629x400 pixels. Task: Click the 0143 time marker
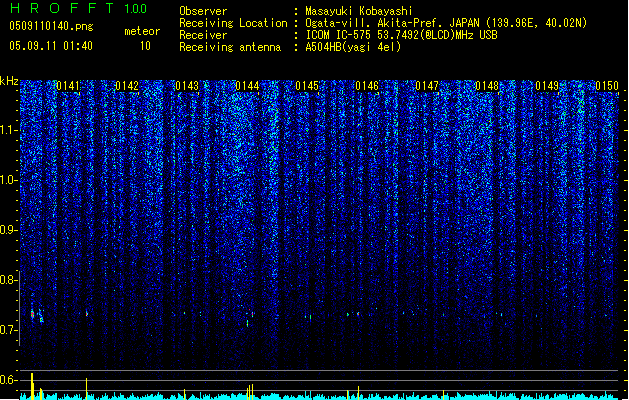point(187,86)
